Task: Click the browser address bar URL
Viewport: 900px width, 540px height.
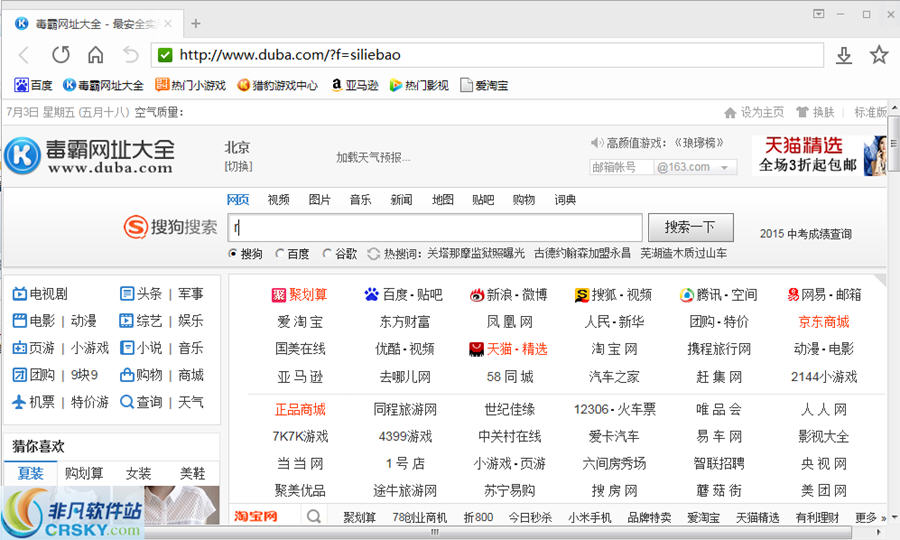Action: pos(488,55)
